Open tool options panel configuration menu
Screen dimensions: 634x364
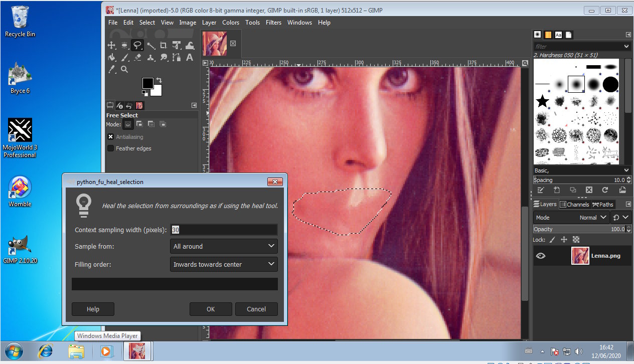pos(194,105)
